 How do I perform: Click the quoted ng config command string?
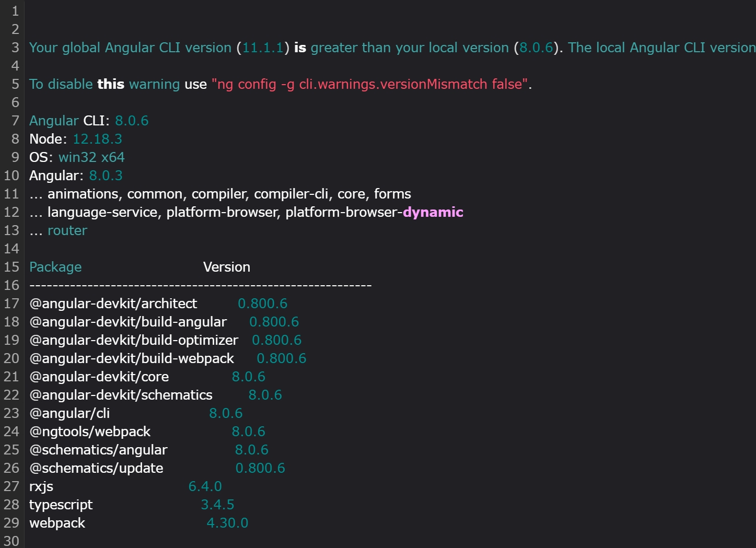coord(370,84)
